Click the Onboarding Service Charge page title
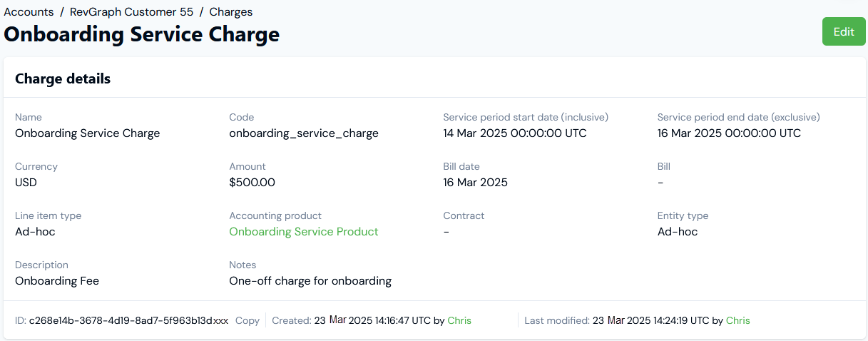This screenshot has height=341, width=868. tap(142, 34)
